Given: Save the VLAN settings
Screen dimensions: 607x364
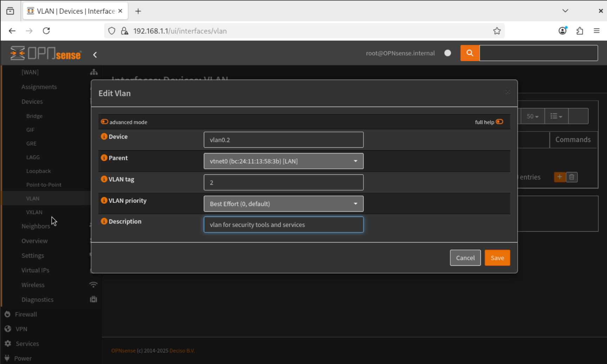Looking at the screenshot, I should click(497, 258).
